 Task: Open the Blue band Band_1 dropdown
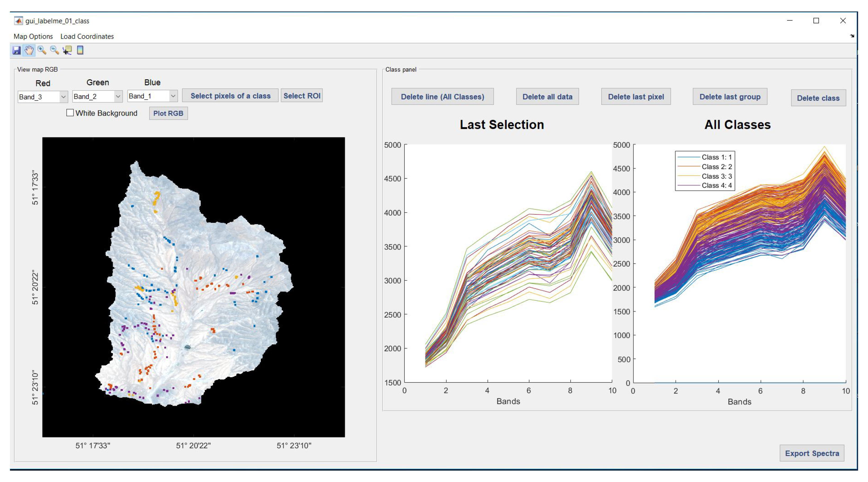pyautogui.click(x=152, y=96)
